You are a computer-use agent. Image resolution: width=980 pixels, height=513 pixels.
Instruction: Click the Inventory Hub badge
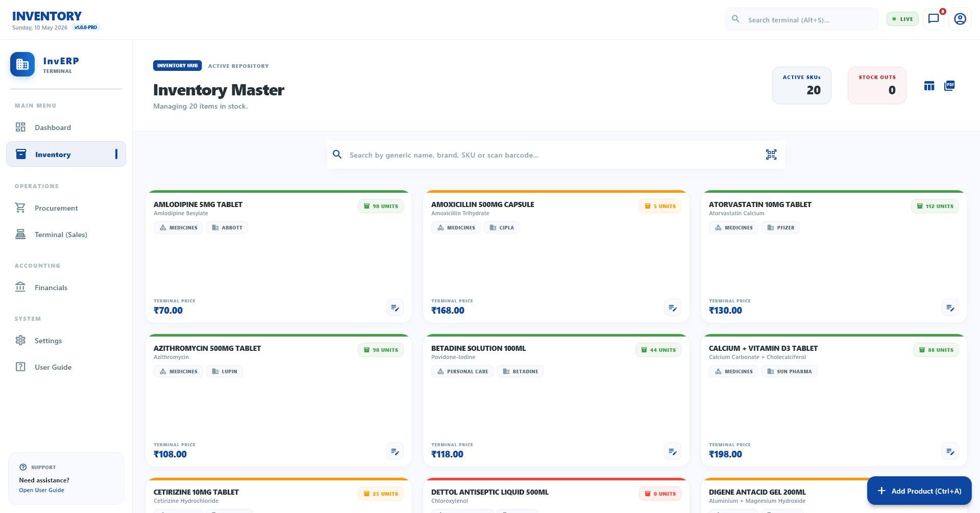click(177, 65)
